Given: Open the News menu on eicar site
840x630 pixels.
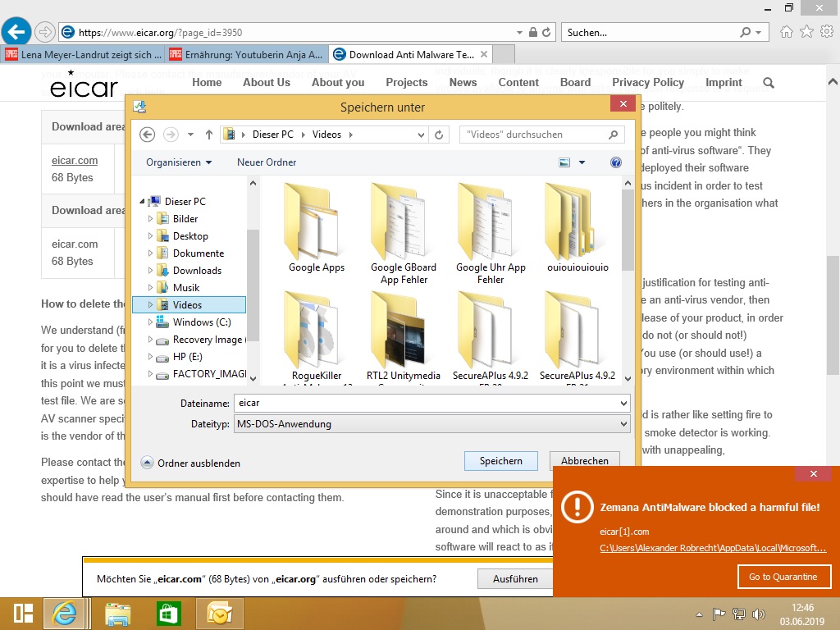Looking at the screenshot, I should (463, 83).
